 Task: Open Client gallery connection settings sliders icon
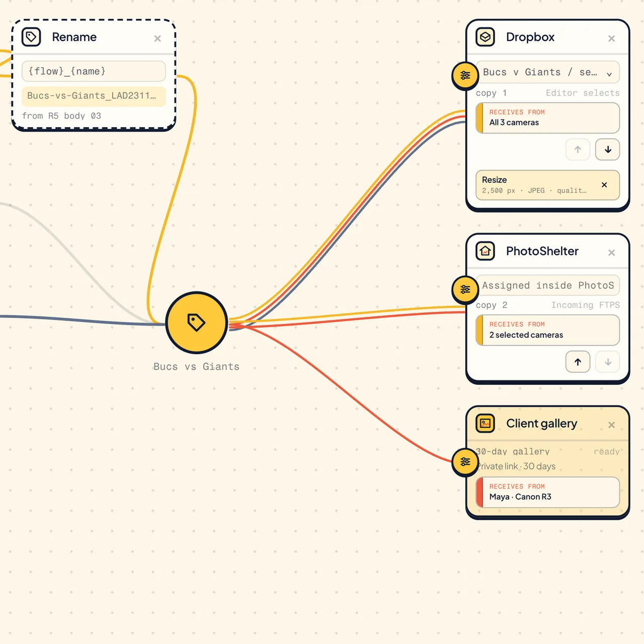pos(465,461)
